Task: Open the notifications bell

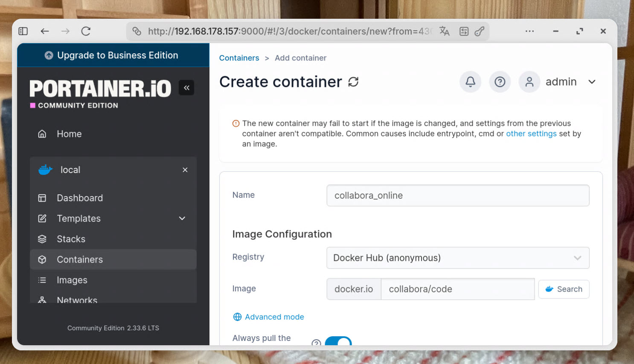Action: coord(470,82)
